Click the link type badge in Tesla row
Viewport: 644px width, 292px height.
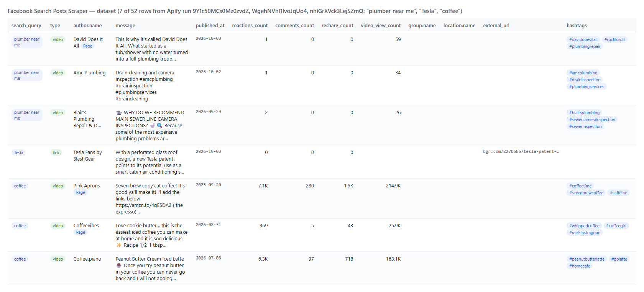[56, 153]
